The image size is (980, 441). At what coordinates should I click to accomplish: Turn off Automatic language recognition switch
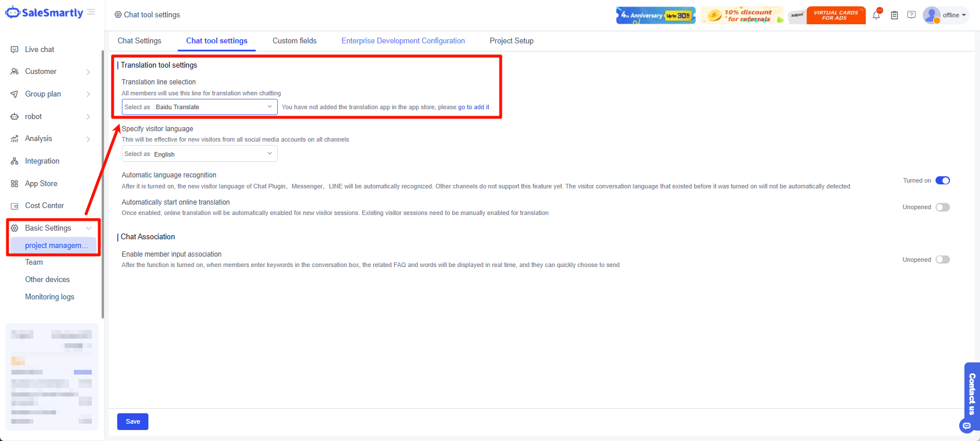[942, 180]
